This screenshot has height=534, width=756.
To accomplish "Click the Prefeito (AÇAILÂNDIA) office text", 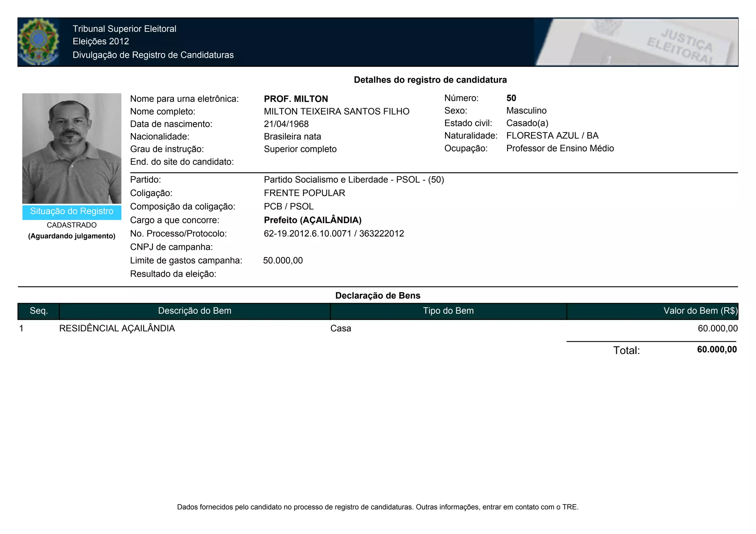I will [312, 220].
